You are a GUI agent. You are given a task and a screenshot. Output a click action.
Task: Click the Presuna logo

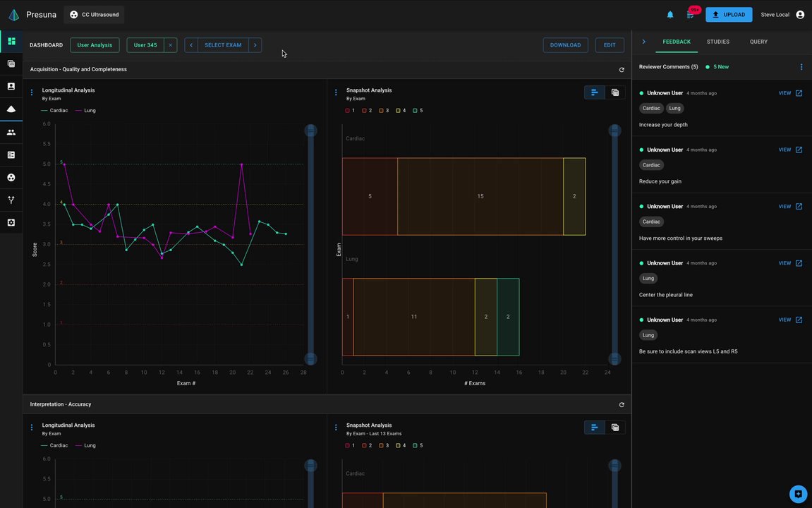click(14, 15)
